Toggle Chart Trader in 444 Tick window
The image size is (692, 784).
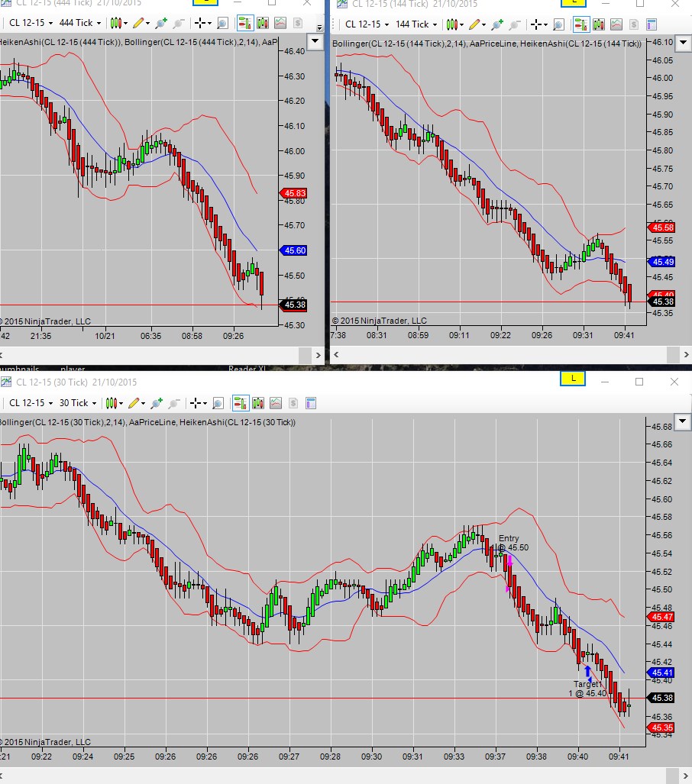(x=244, y=23)
